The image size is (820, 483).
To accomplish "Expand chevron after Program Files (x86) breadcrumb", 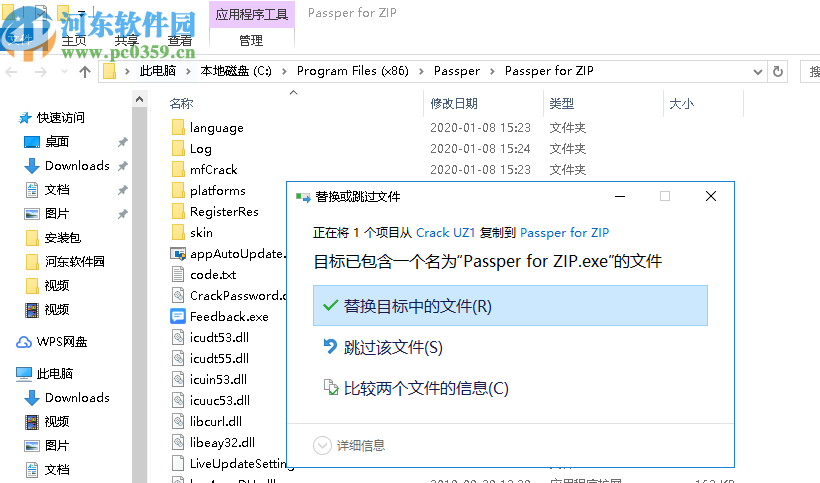I will (421, 71).
